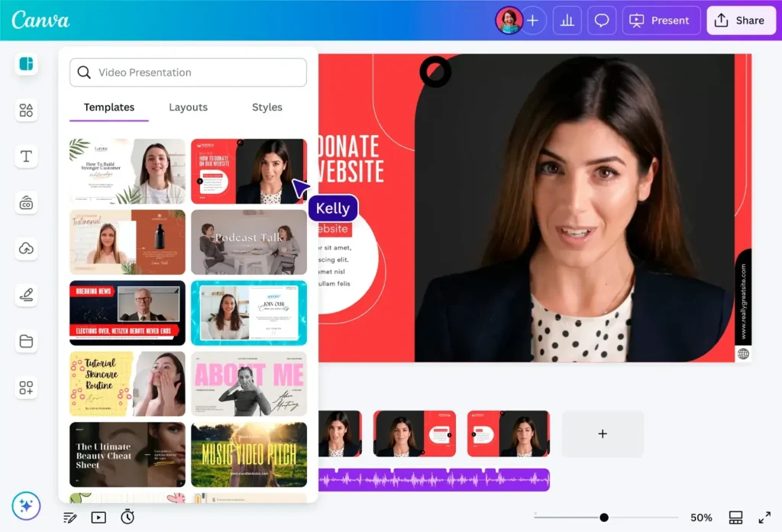Open the 50% zoom level selector
The width and height of the screenshot is (782, 532).
pos(701,517)
